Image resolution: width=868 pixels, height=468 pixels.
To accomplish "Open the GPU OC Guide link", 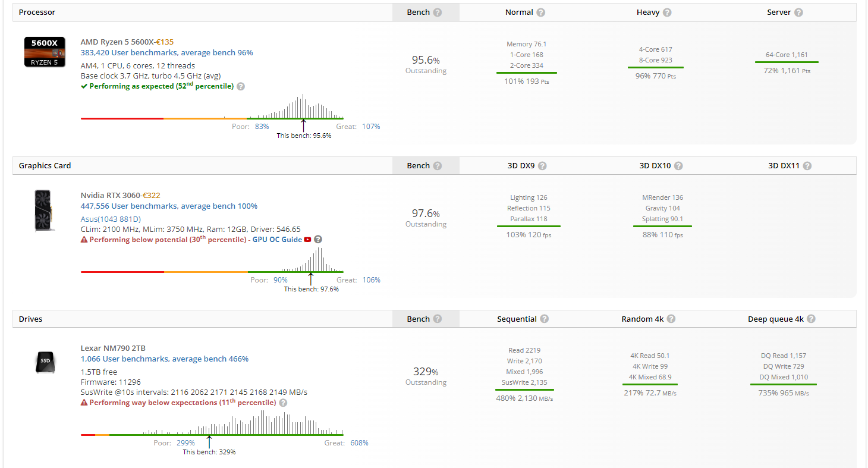I will tap(277, 240).
